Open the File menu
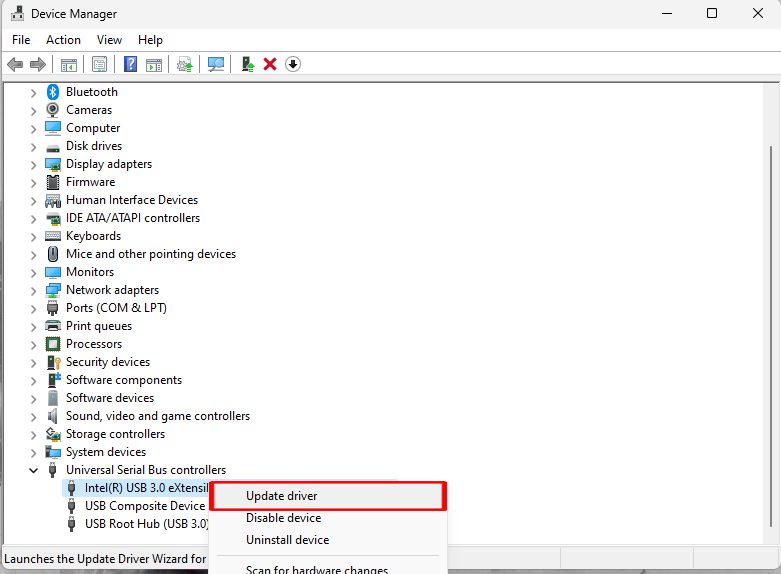 point(21,40)
